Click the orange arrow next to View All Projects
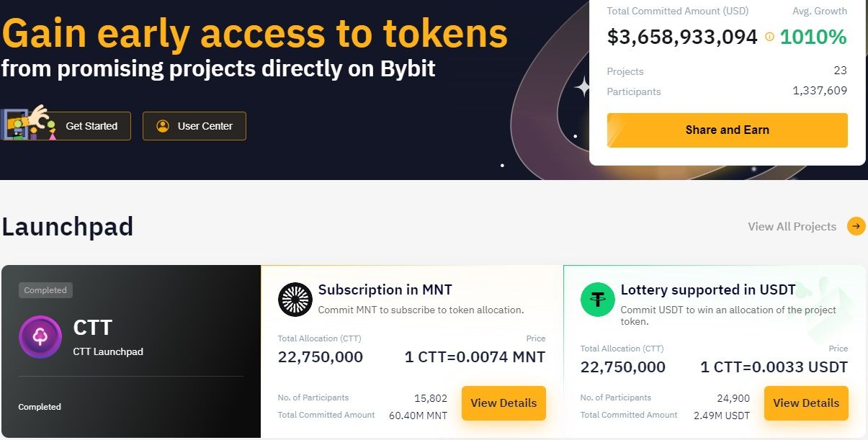Viewport: 868px width, 440px height. click(x=856, y=226)
